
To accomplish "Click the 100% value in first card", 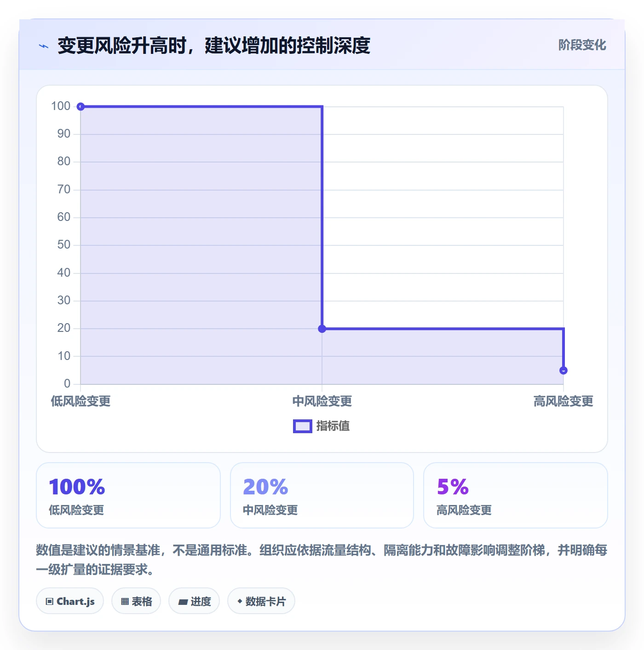I will pos(77,487).
